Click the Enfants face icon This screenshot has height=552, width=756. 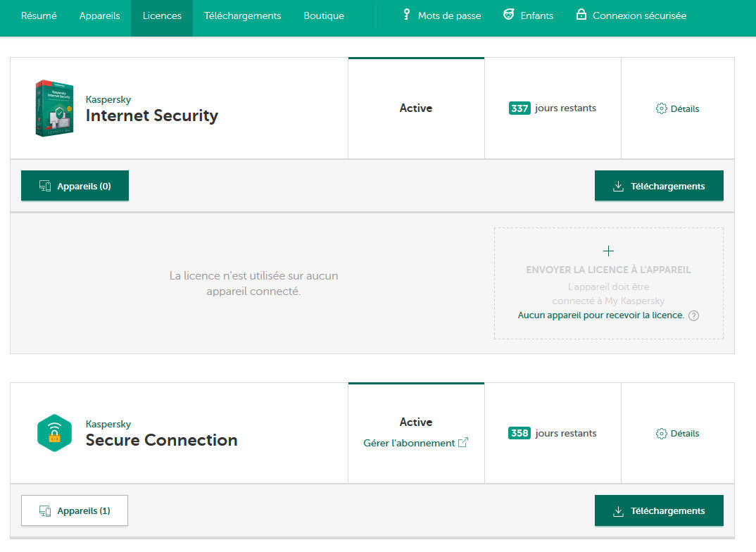pyautogui.click(x=508, y=15)
